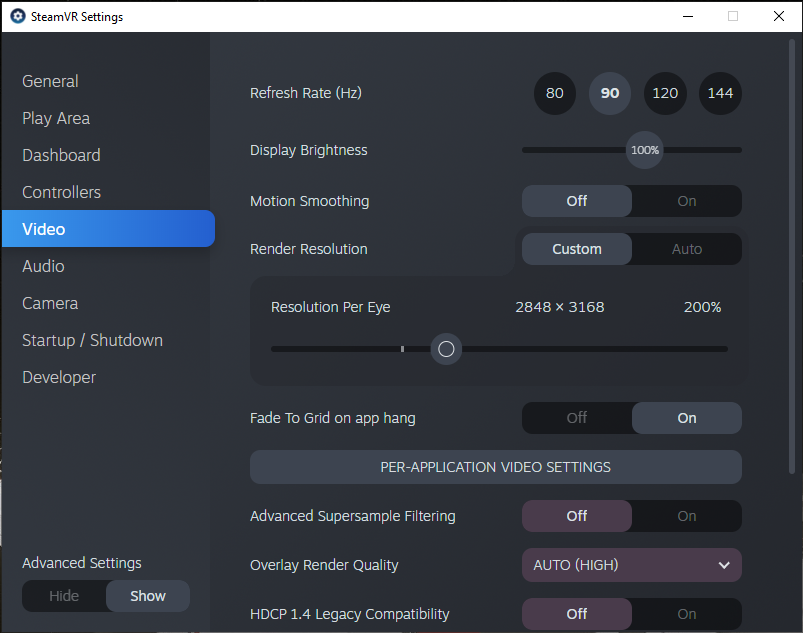Open the Developer settings section
Viewport: 803px width, 633px height.
[x=59, y=377]
